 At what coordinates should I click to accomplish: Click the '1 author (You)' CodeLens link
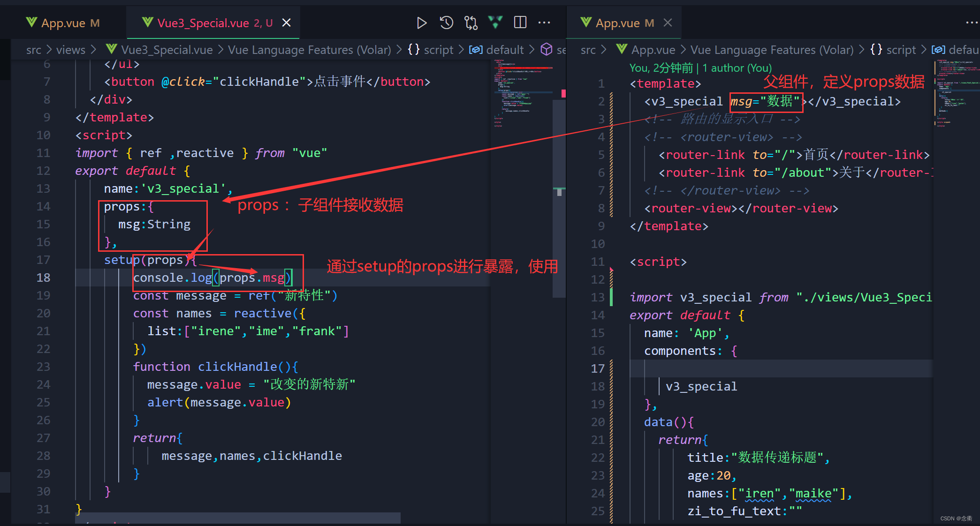tap(737, 68)
